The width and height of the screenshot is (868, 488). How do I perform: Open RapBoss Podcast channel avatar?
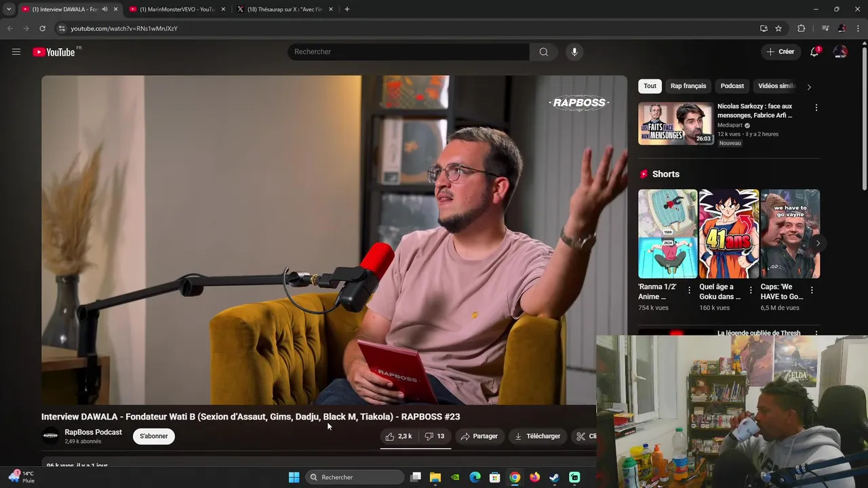point(50,436)
